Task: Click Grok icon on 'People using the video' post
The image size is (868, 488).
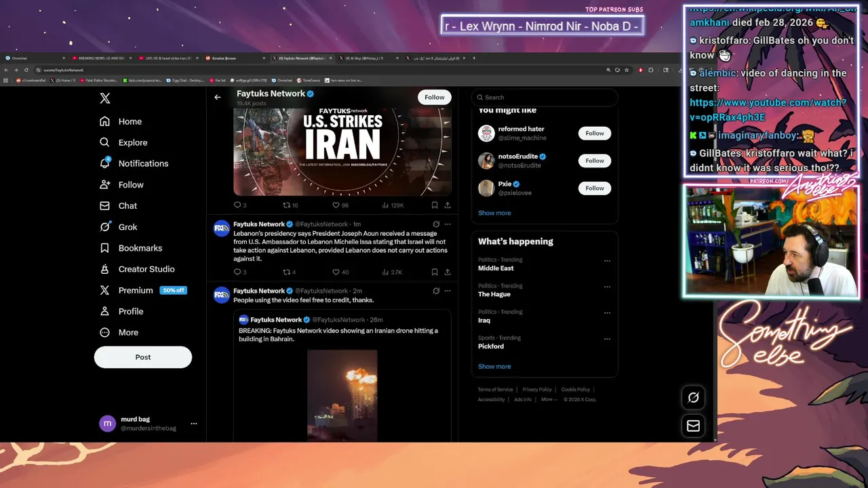Action: click(x=436, y=291)
